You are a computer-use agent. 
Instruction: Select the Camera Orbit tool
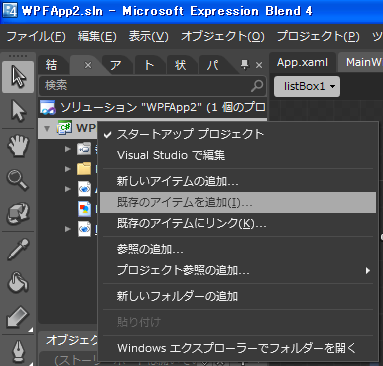coord(18,213)
